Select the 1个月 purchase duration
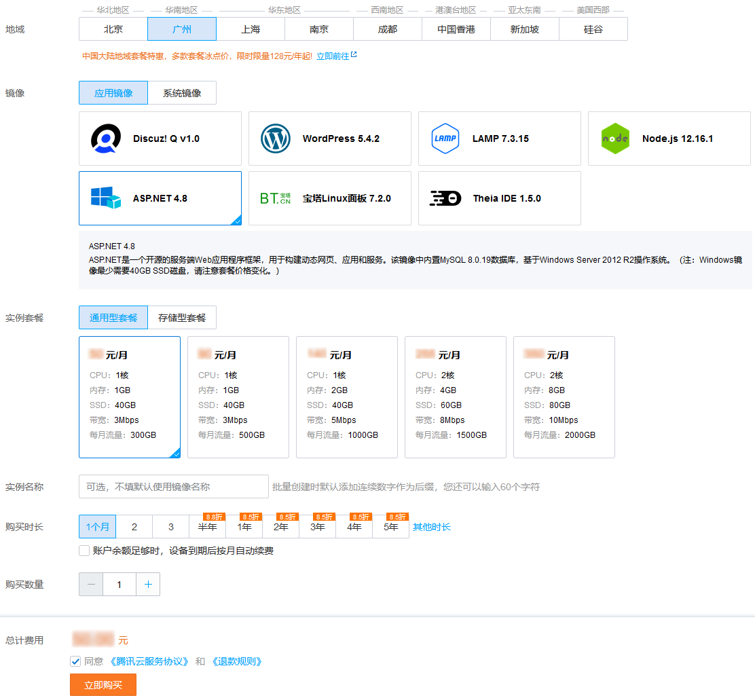The width and height of the screenshot is (755, 700). (x=97, y=527)
